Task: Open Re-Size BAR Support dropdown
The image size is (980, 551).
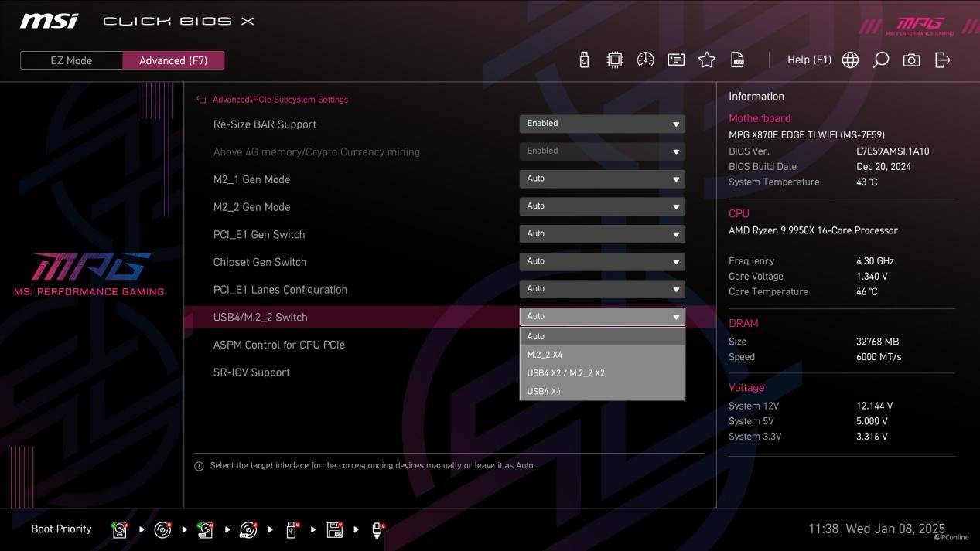Action: point(602,124)
